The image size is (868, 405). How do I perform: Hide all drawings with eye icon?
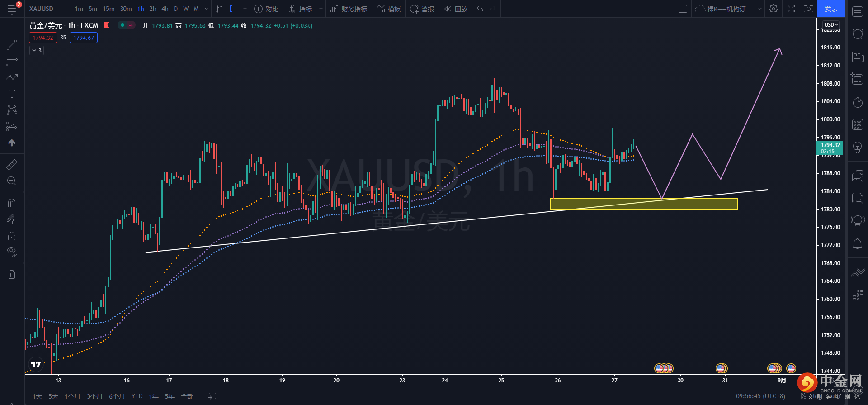(12, 252)
